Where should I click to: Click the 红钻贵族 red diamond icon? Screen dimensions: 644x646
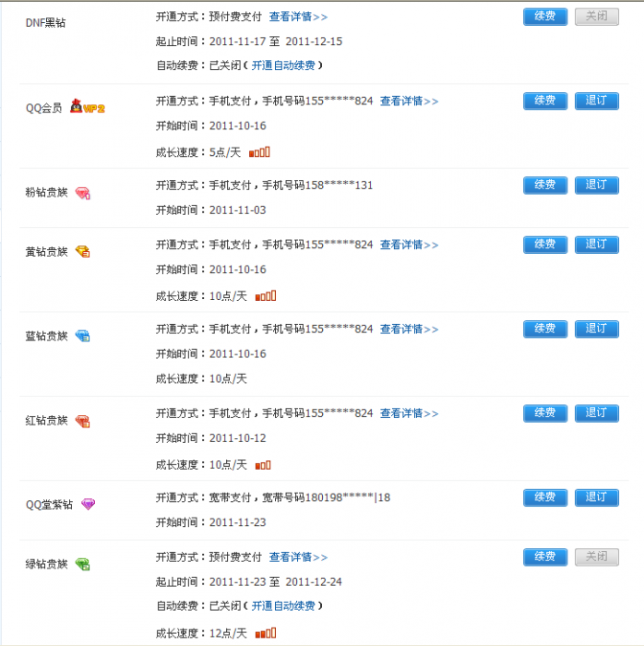[82, 421]
